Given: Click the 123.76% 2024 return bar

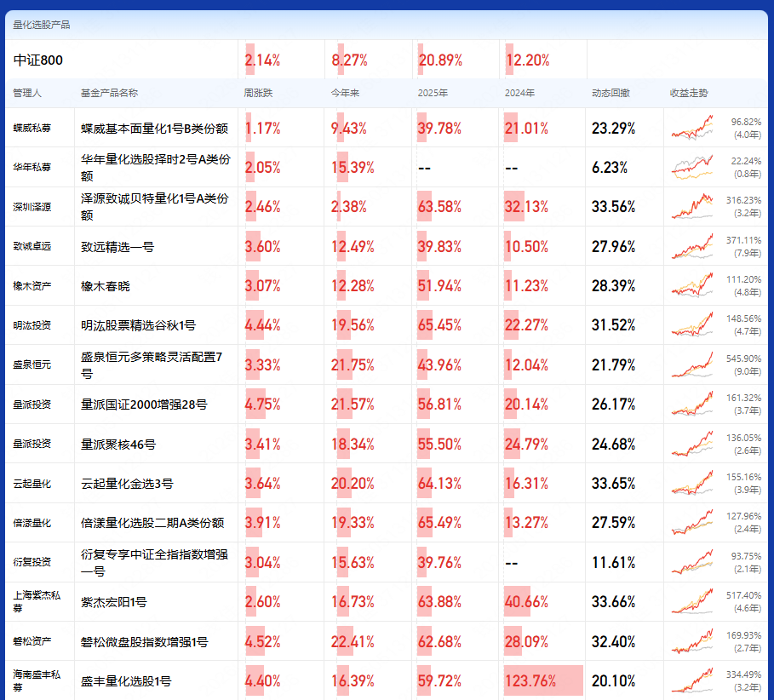Looking at the screenshot, I should (543, 680).
